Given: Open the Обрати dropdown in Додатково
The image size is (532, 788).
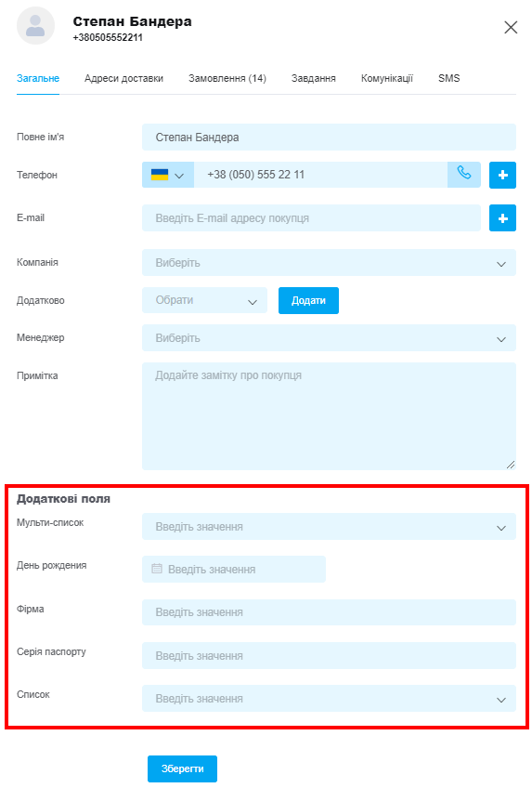Looking at the screenshot, I should [x=204, y=300].
